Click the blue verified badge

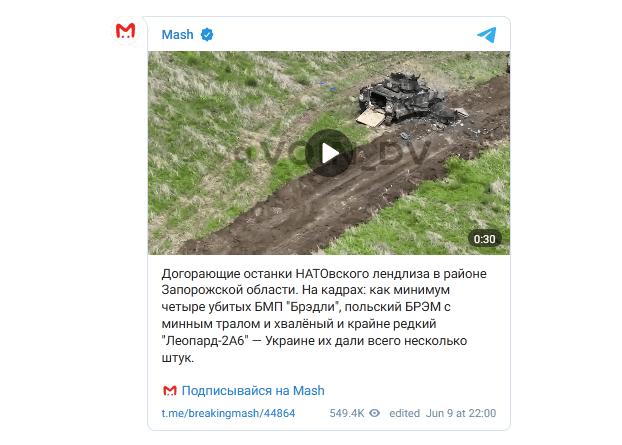tap(207, 35)
